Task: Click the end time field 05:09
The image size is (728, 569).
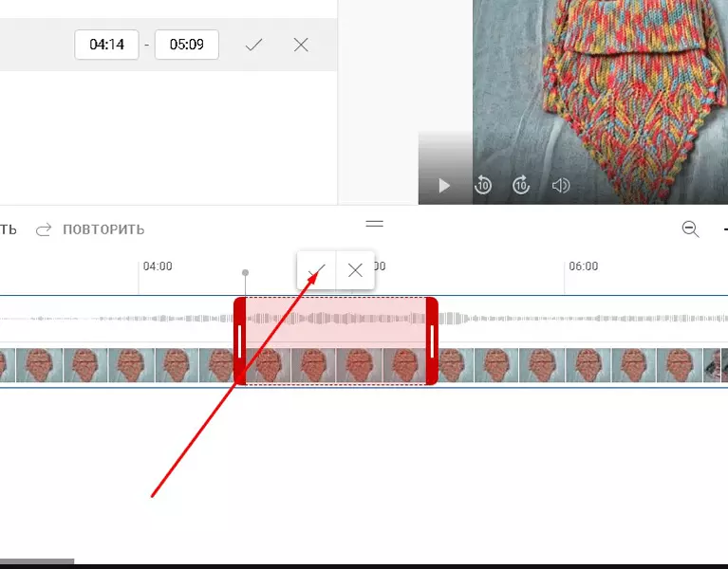Action: click(x=187, y=45)
